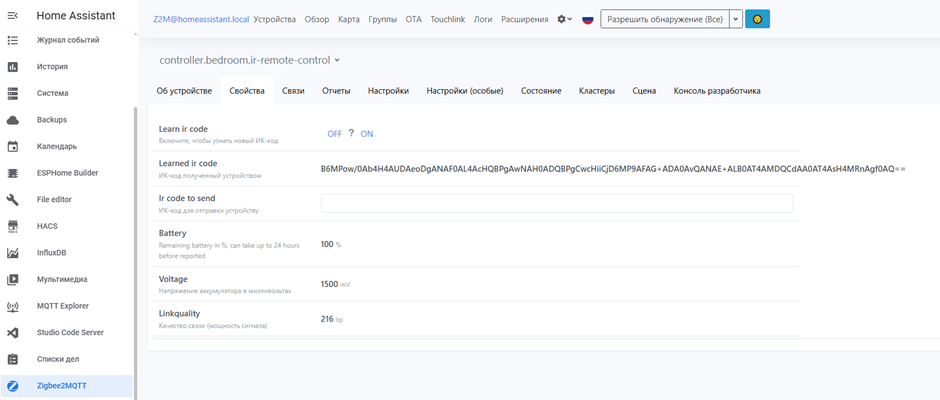Expand the settings gear dropdown
Image resolution: width=940 pixels, height=400 pixels.
(565, 19)
